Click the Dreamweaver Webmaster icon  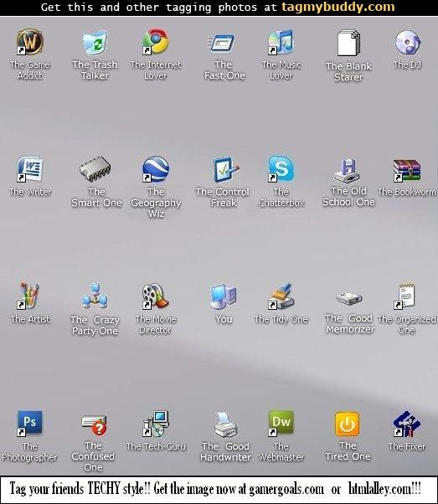pos(281,424)
